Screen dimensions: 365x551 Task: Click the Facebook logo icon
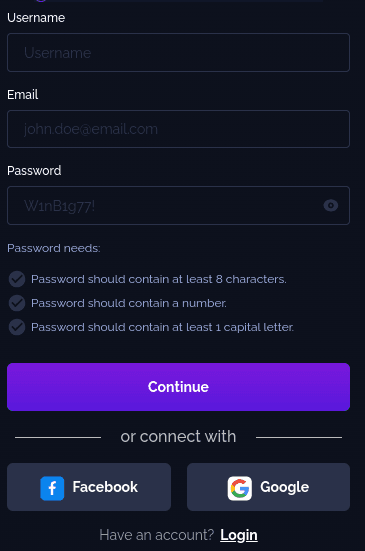coord(52,488)
